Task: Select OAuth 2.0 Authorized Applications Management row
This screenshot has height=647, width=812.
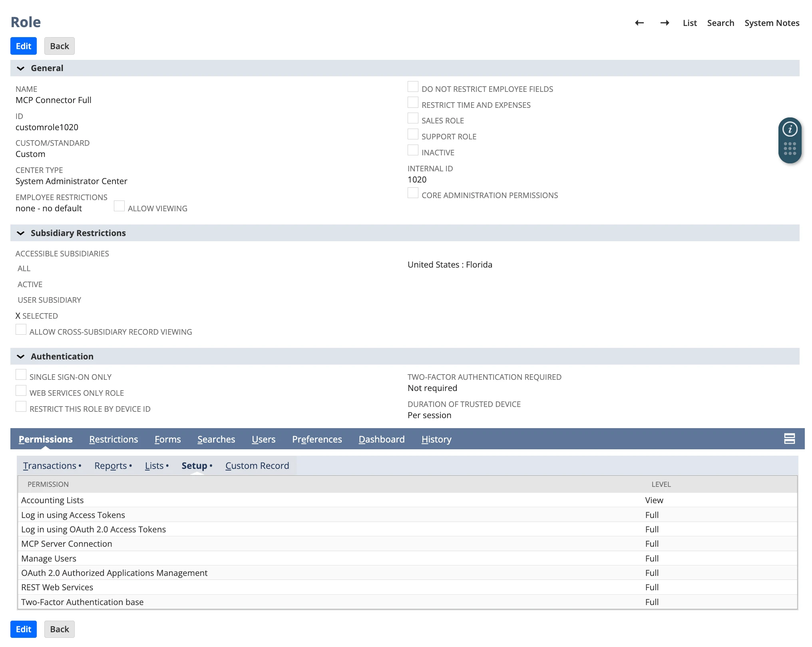Action: (407, 573)
